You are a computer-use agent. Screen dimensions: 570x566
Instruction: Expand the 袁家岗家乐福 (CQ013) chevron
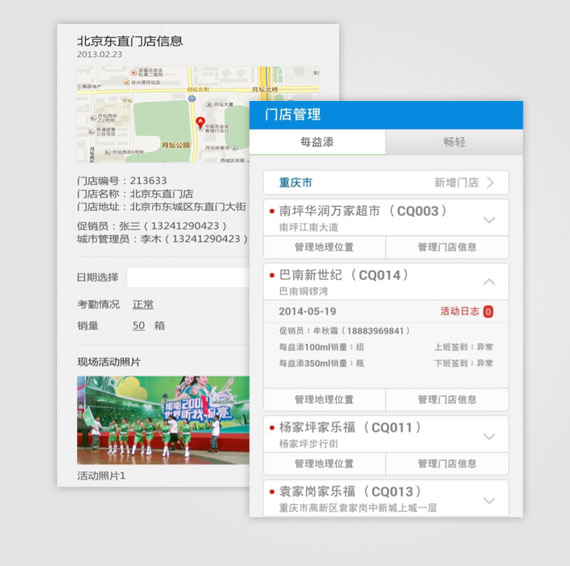(x=489, y=501)
